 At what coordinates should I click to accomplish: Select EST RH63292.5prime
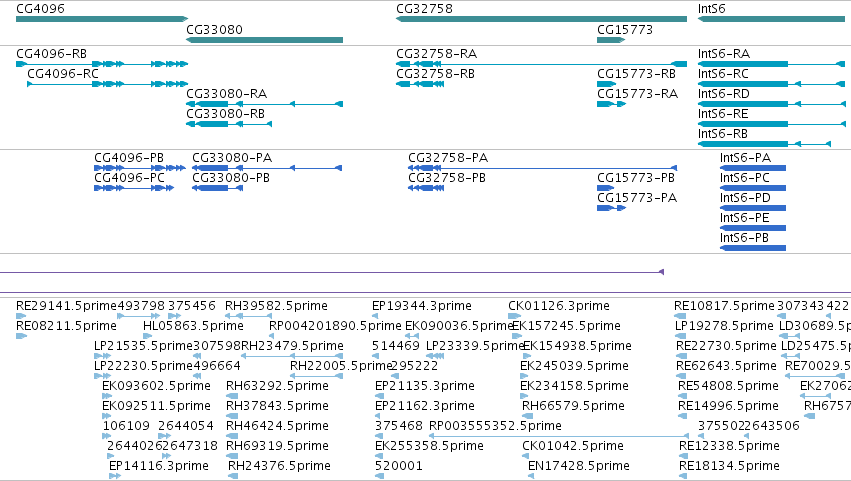coord(232,396)
